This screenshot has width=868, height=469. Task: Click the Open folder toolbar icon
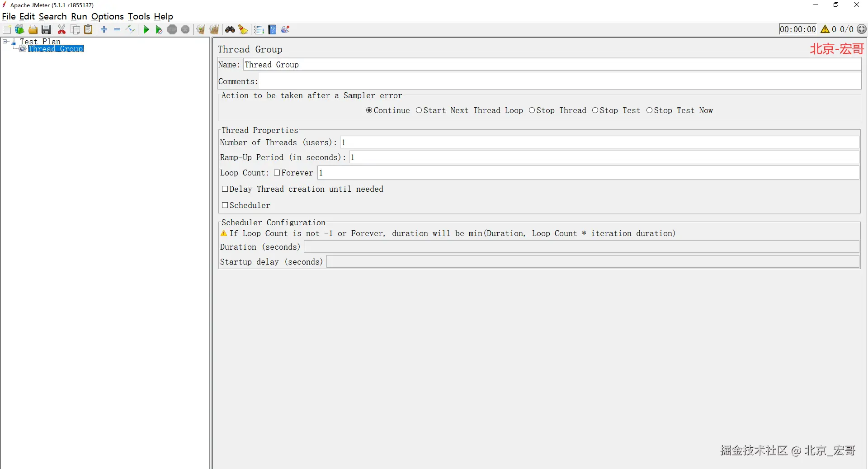(x=33, y=29)
